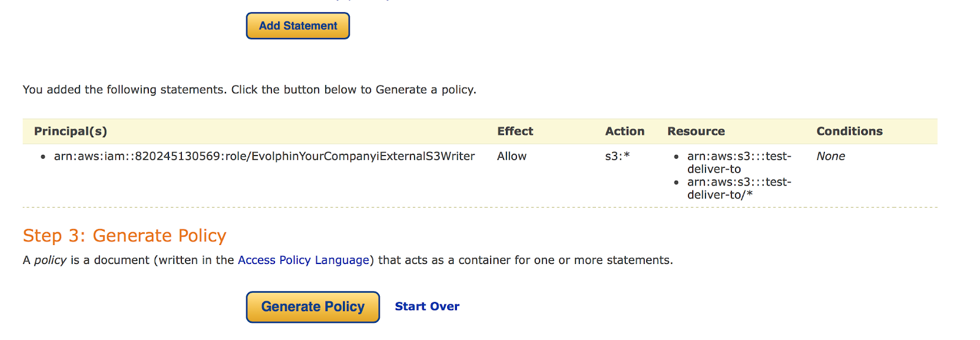Select the Action column header
This screenshot has width=980, height=340.
[x=625, y=131]
